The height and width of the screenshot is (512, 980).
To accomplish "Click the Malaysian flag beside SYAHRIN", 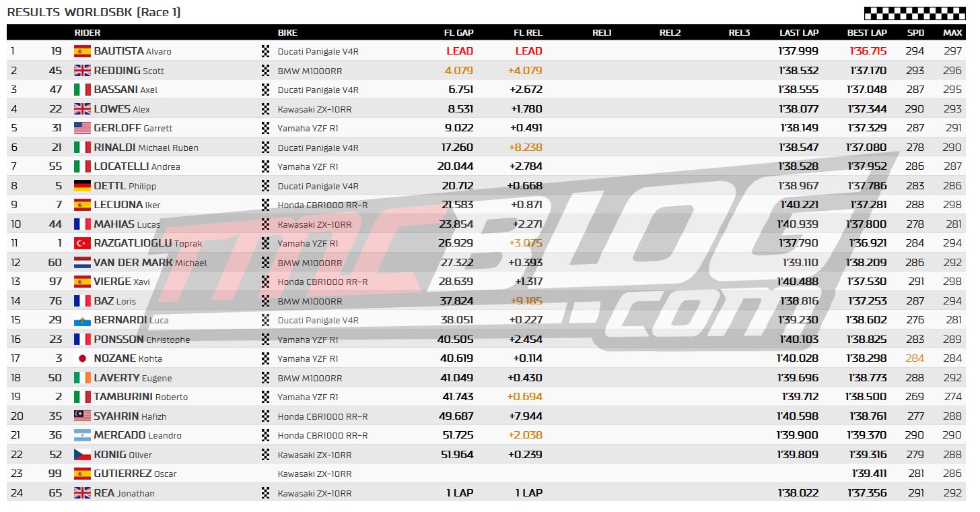I will pyautogui.click(x=82, y=416).
